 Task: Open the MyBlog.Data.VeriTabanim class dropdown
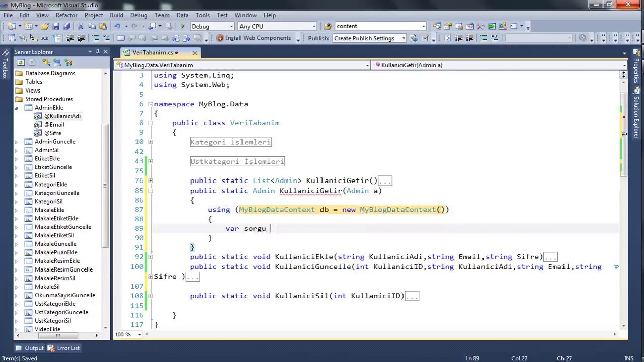[367, 65]
